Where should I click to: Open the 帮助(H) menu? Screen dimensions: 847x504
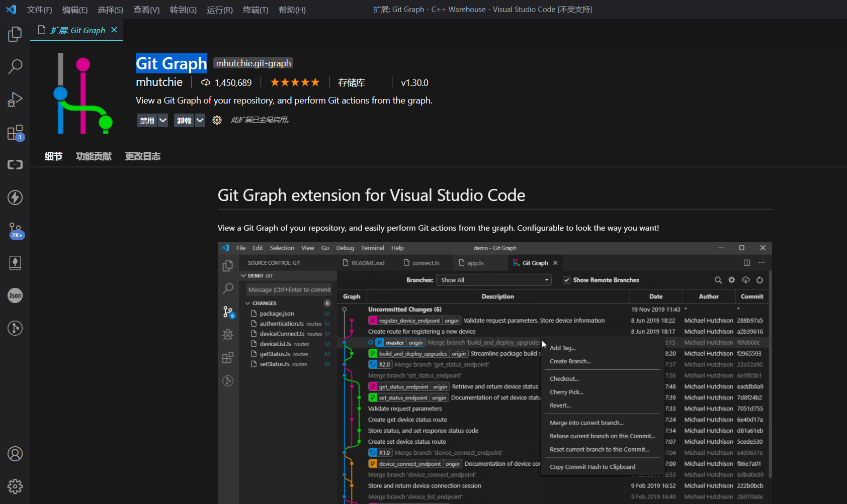pyautogui.click(x=292, y=10)
